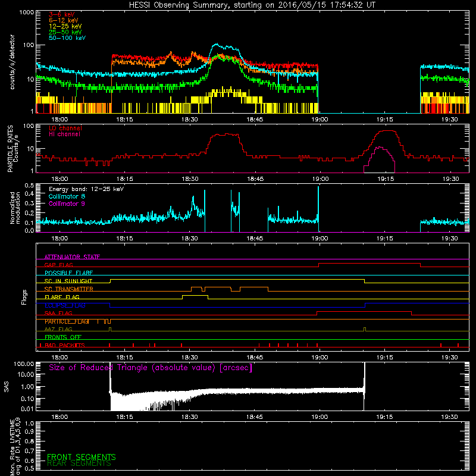Click the POSSIBLE FLARE flag label
Viewport: 476px width, 476px height.
click(68, 273)
